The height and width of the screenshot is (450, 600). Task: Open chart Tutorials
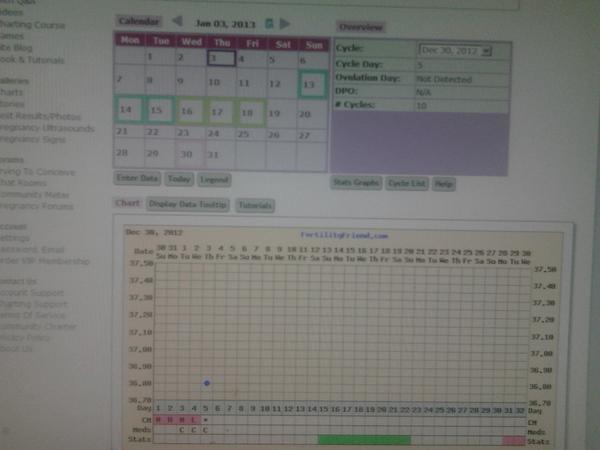254,204
